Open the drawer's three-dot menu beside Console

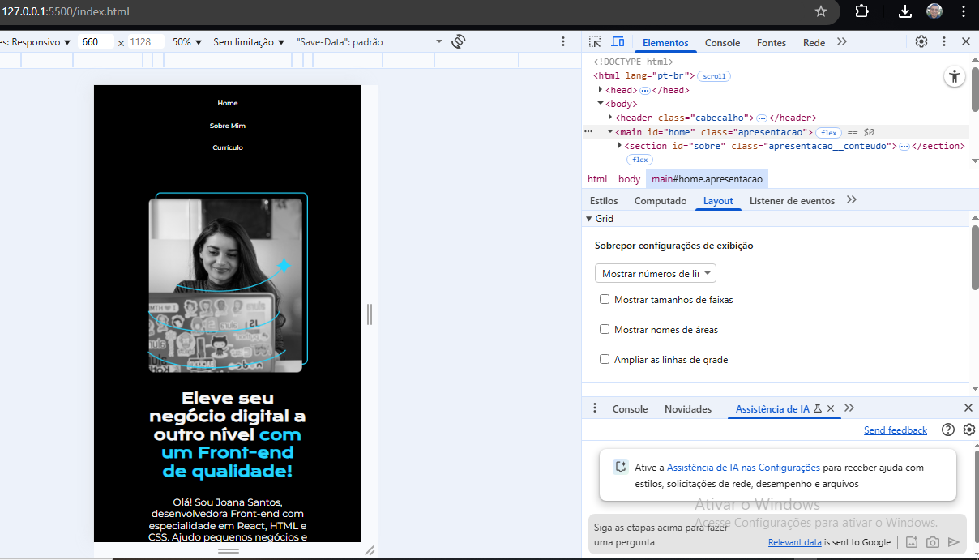(595, 408)
